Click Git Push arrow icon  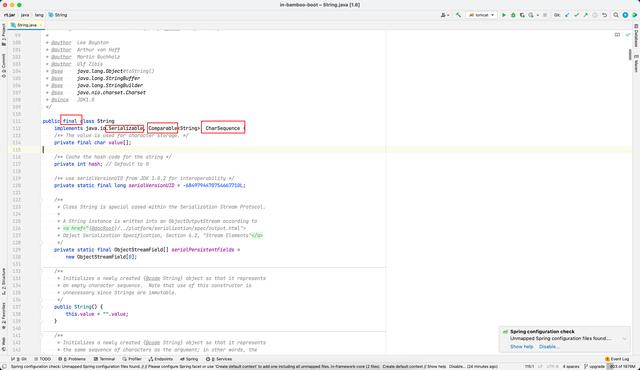tap(586, 15)
